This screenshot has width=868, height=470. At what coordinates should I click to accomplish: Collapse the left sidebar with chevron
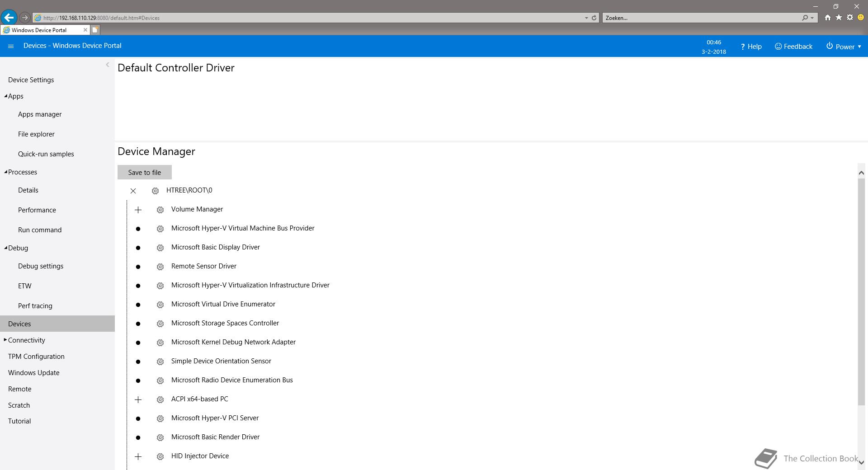click(x=108, y=65)
